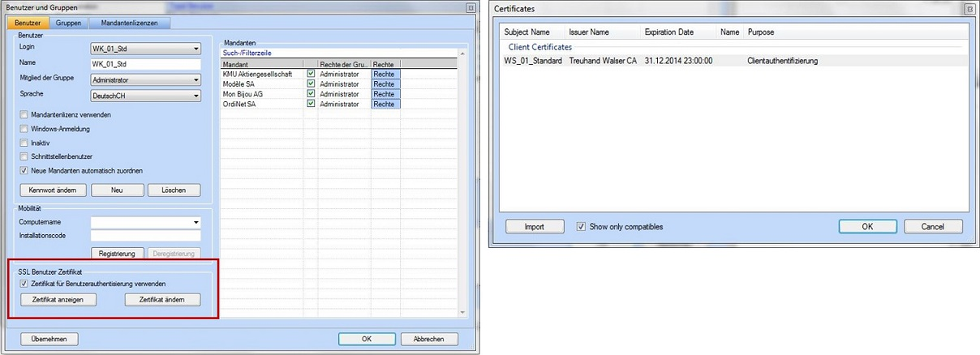Toggle the Windows-Anmeldung checkbox
Image resolution: width=980 pixels, height=355 pixels.
(23, 129)
